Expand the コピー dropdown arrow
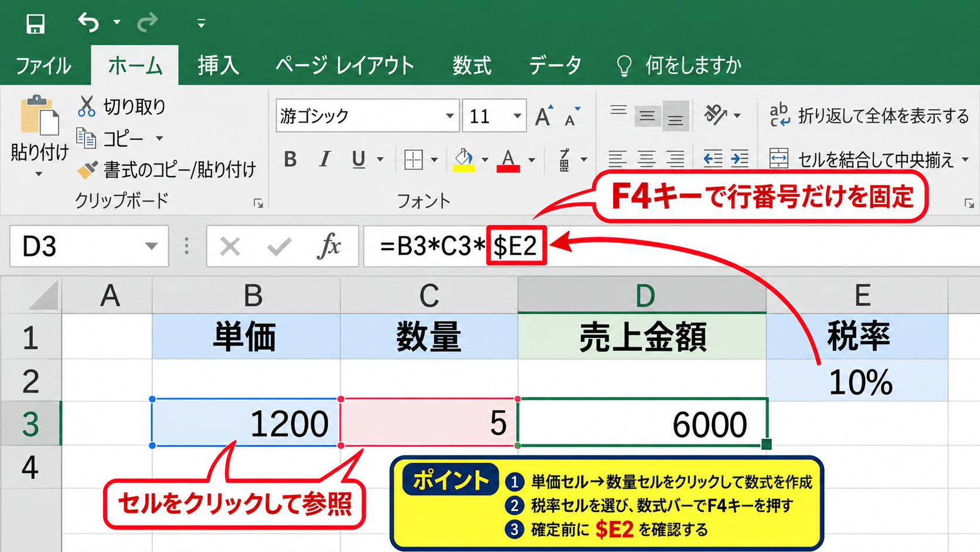This screenshot has width=980, height=552. pyautogui.click(x=159, y=138)
